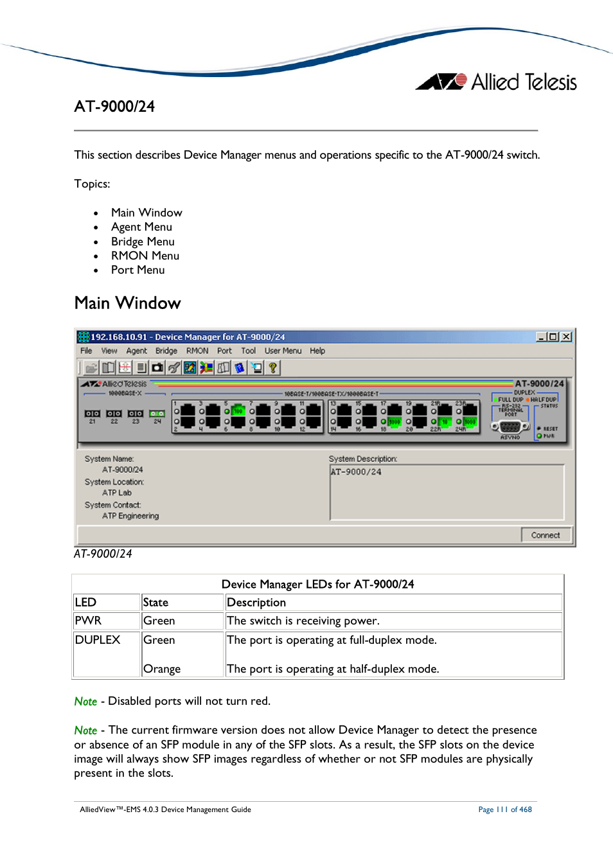The height and width of the screenshot is (868, 613).
Task: Click the RESET indicator on device
Action: coord(540,428)
